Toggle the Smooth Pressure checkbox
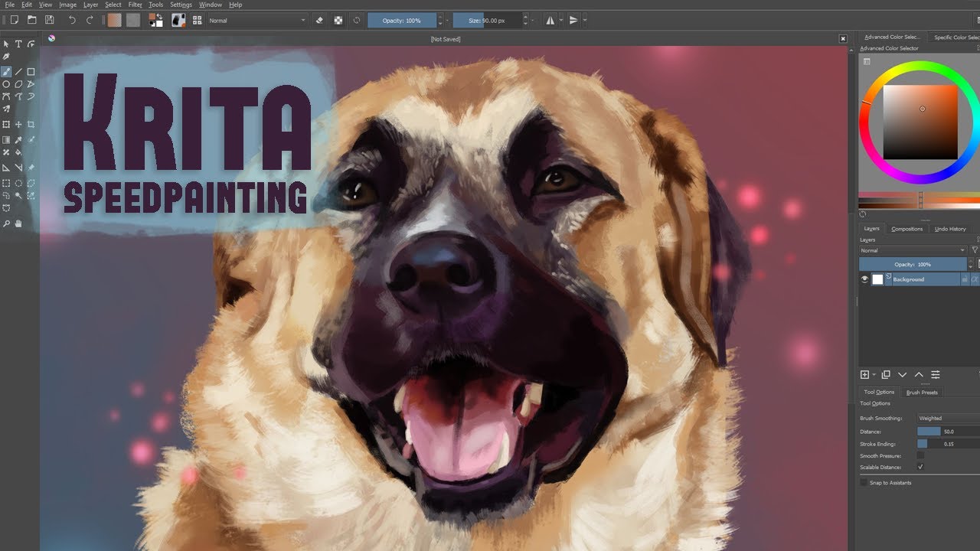This screenshot has height=551, width=980. click(x=920, y=455)
